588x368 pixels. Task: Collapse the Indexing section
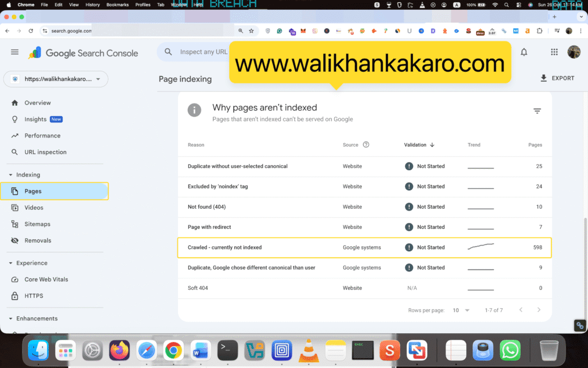point(10,175)
